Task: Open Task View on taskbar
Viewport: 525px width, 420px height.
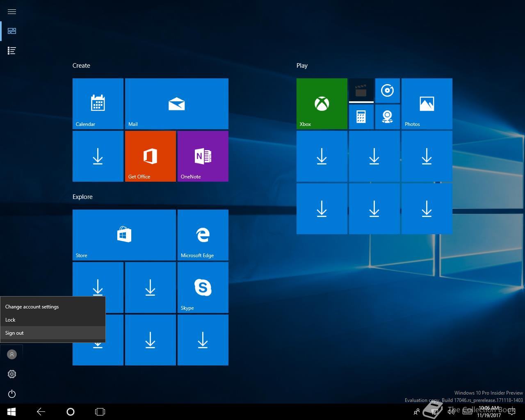Action: pyautogui.click(x=100, y=412)
